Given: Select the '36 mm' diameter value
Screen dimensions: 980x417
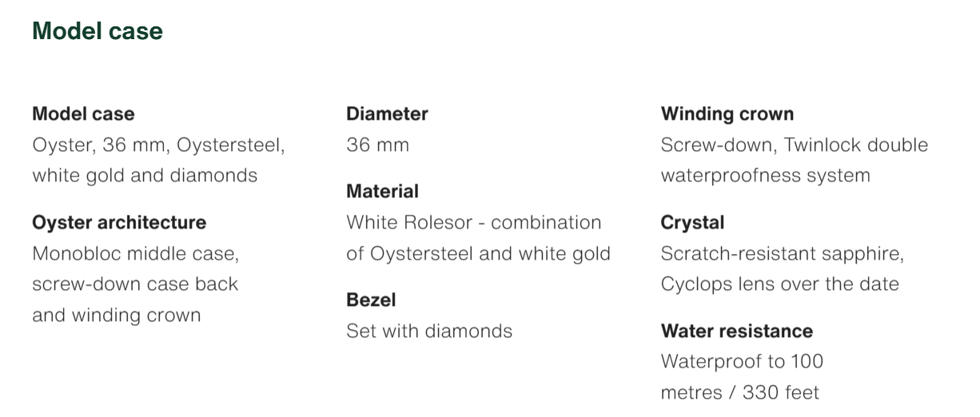Looking at the screenshot, I should [377, 145].
